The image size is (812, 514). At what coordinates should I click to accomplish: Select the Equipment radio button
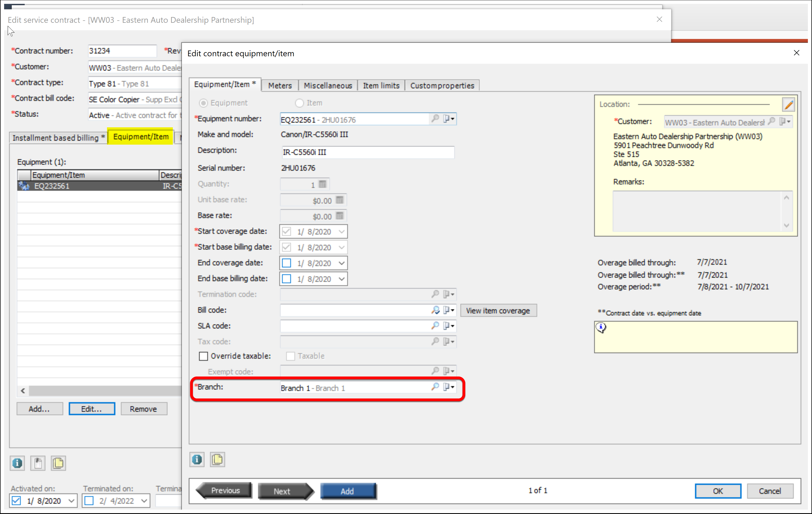203,103
